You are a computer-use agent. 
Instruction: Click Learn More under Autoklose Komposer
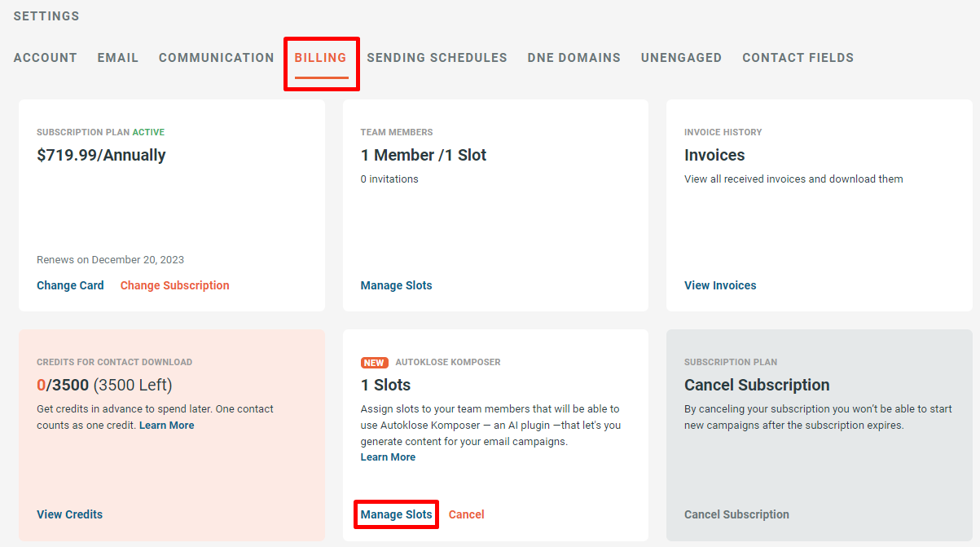click(388, 457)
